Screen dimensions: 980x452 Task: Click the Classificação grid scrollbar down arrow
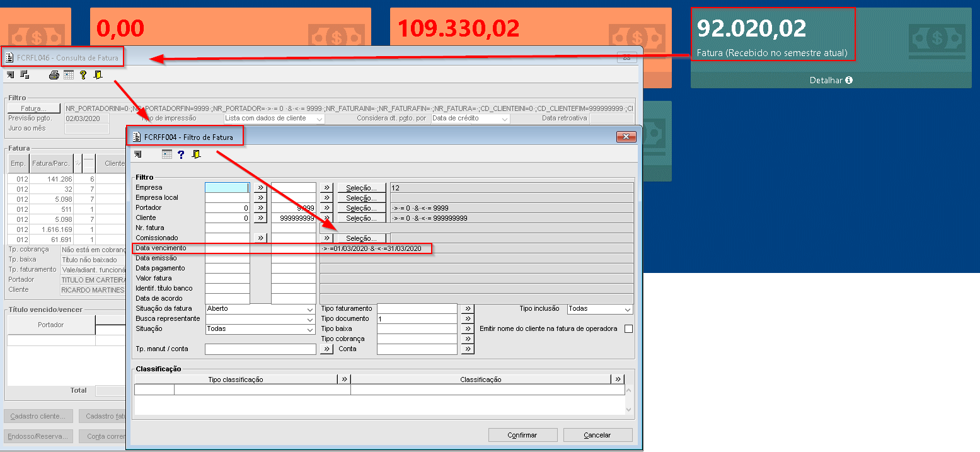click(628, 410)
